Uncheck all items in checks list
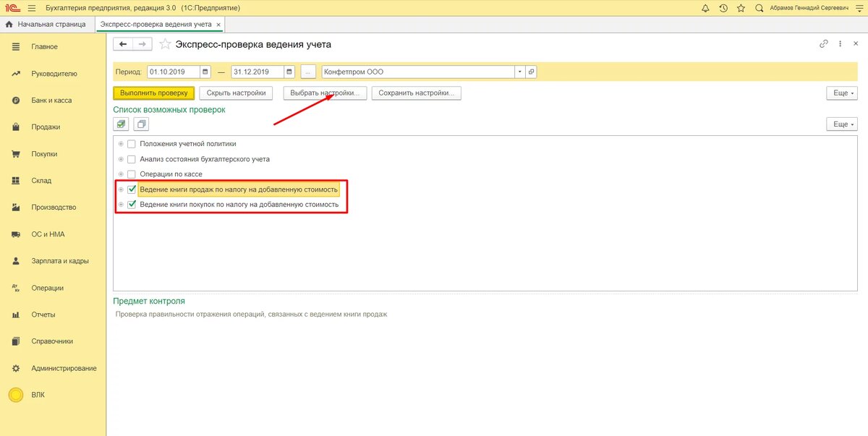868x436 pixels. click(141, 124)
